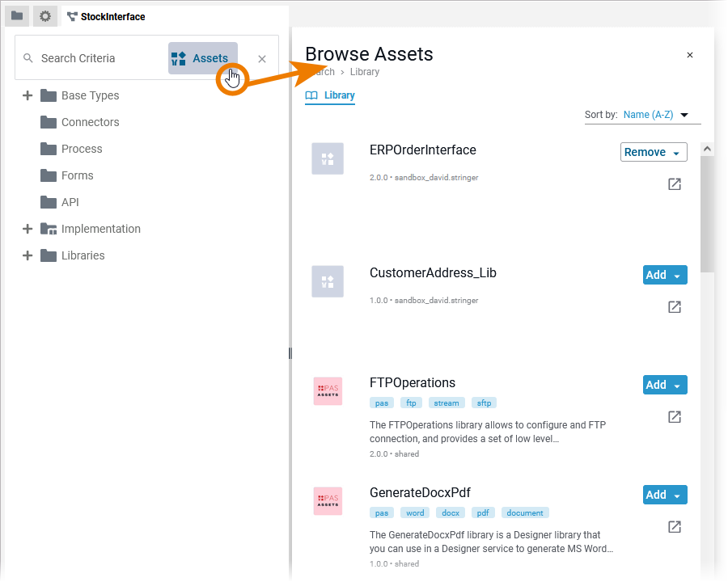Viewport: 728px width, 582px height.
Task: Click the ERPOrderInterface library icon
Action: [x=328, y=158]
